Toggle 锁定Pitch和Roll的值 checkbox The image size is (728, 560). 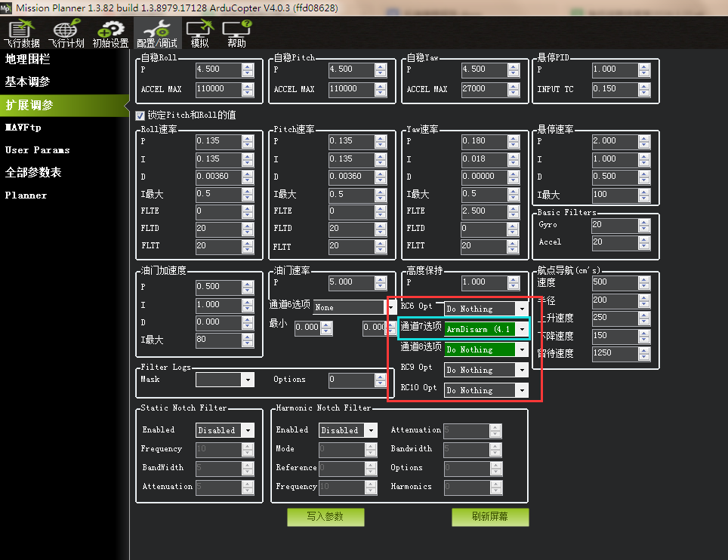pos(140,115)
